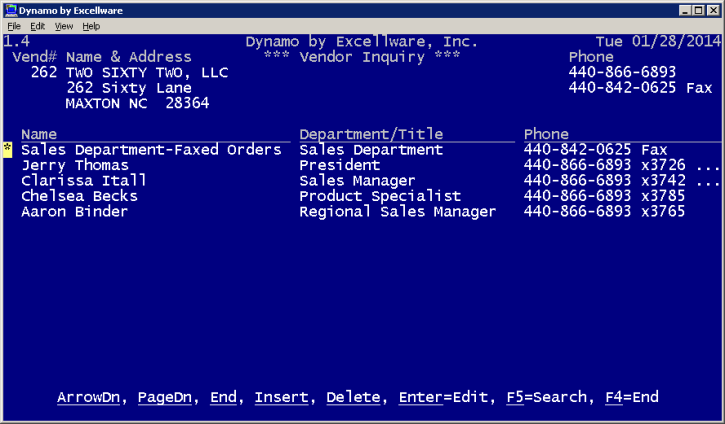Viewport: 725px width, 424px height.
Task: Click the Department/Title column header
Action: (371, 134)
